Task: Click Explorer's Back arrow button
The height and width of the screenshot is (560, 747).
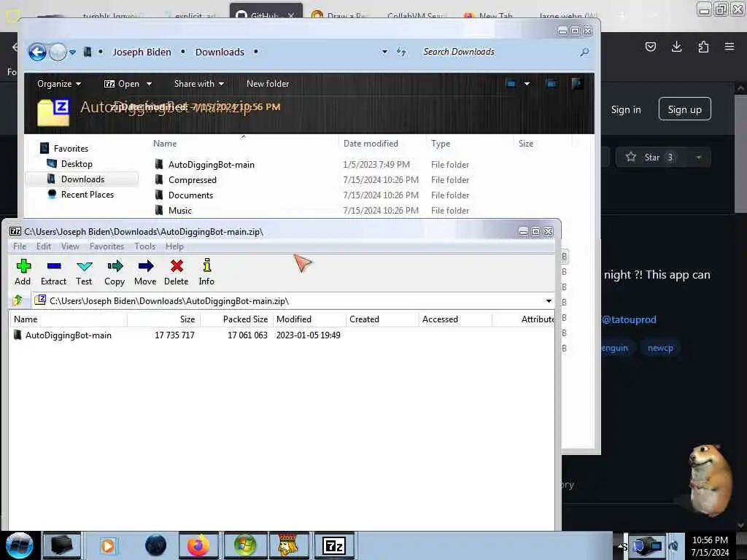Action: [37, 52]
